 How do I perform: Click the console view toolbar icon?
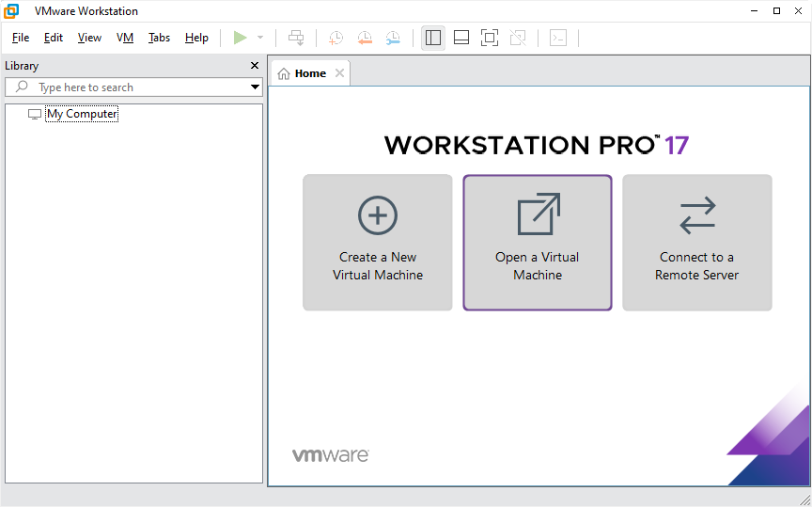[557, 38]
